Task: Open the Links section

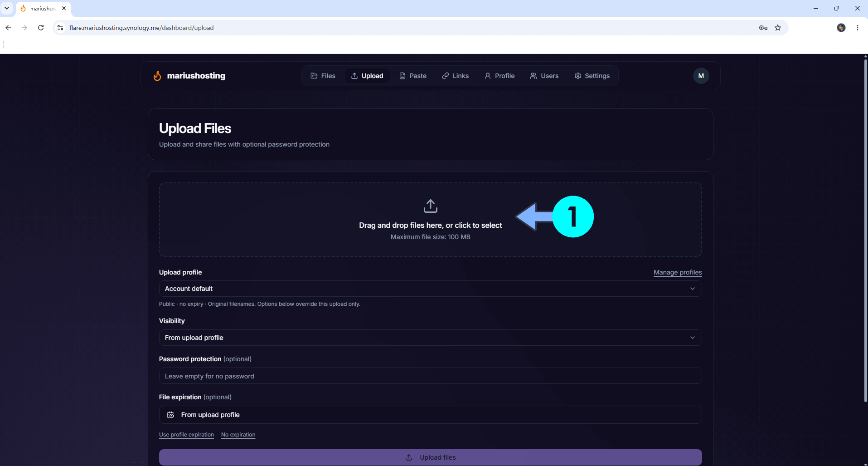Action: pyautogui.click(x=456, y=76)
